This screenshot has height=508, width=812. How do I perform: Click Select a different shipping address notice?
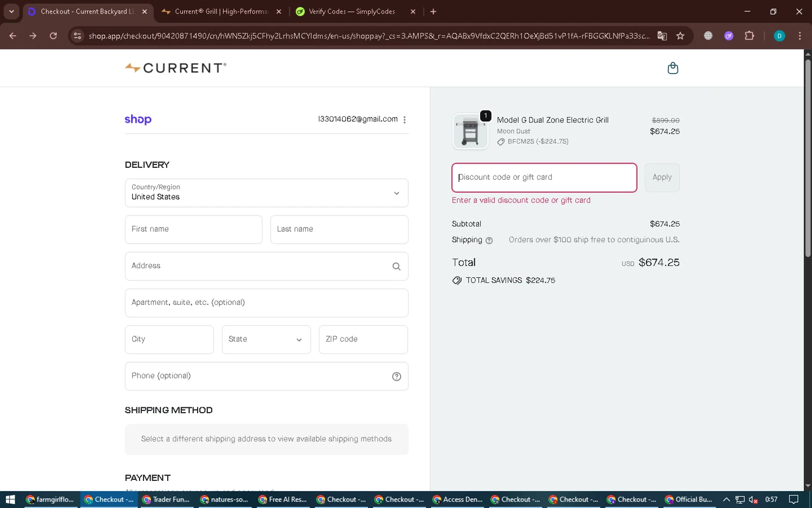(266, 439)
